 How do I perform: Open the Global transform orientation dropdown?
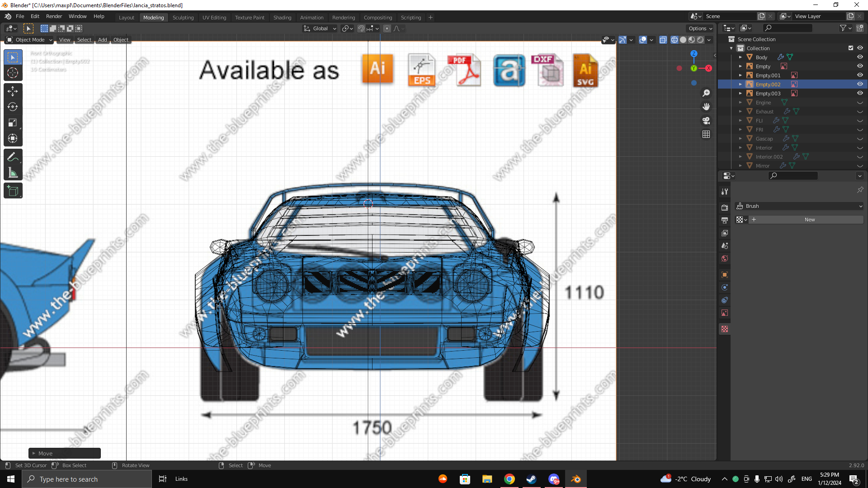coord(320,28)
